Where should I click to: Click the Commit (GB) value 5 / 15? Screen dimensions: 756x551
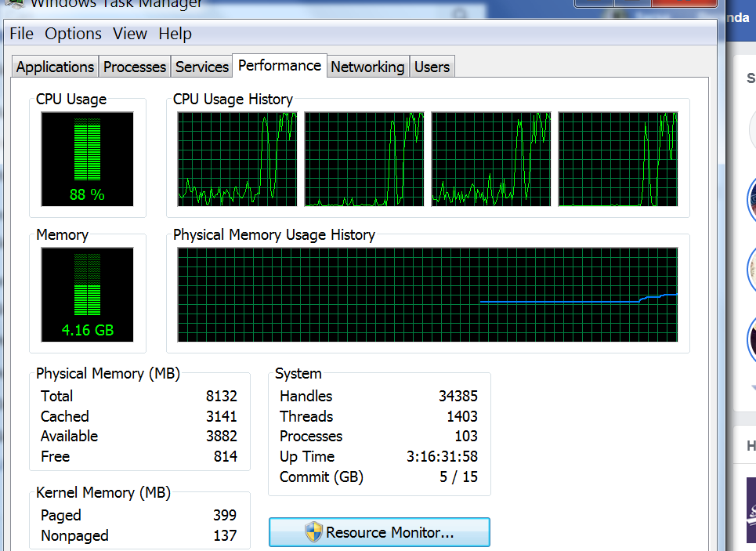[458, 477]
